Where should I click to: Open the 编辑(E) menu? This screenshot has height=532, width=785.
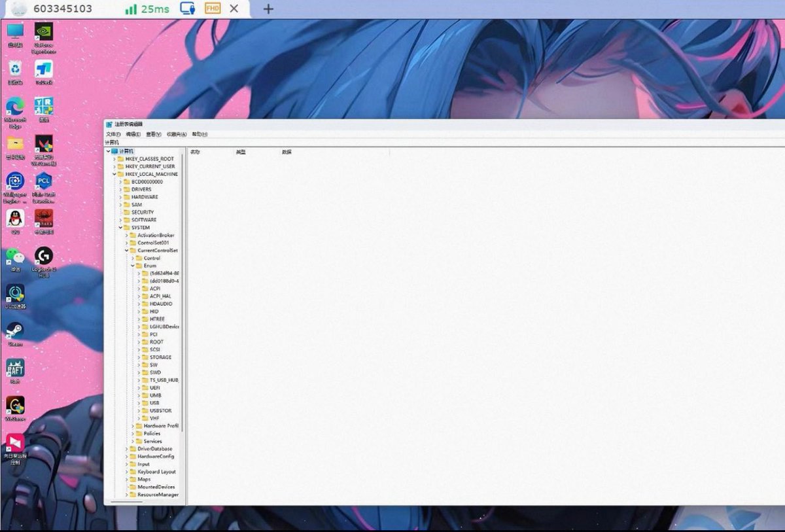point(133,134)
